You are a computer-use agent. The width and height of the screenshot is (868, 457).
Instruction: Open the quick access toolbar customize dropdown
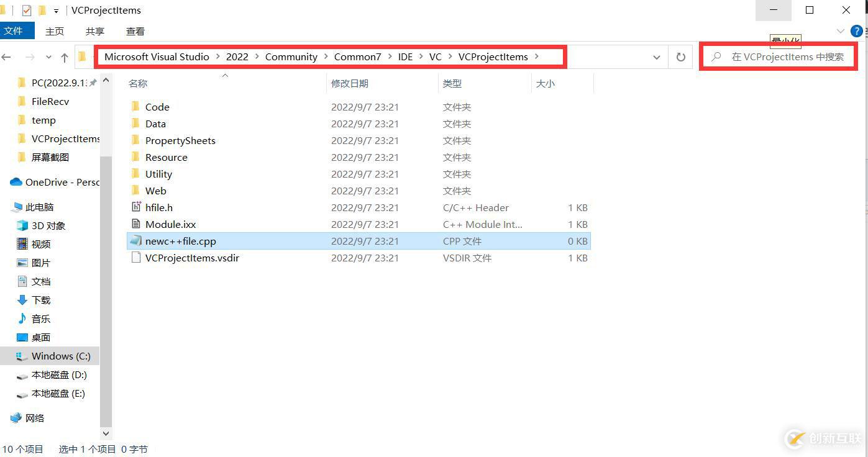click(56, 11)
